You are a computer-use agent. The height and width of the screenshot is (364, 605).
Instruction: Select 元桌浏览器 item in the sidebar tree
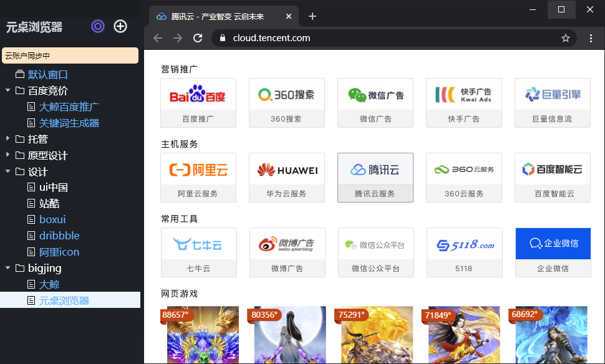[x=70, y=300]
